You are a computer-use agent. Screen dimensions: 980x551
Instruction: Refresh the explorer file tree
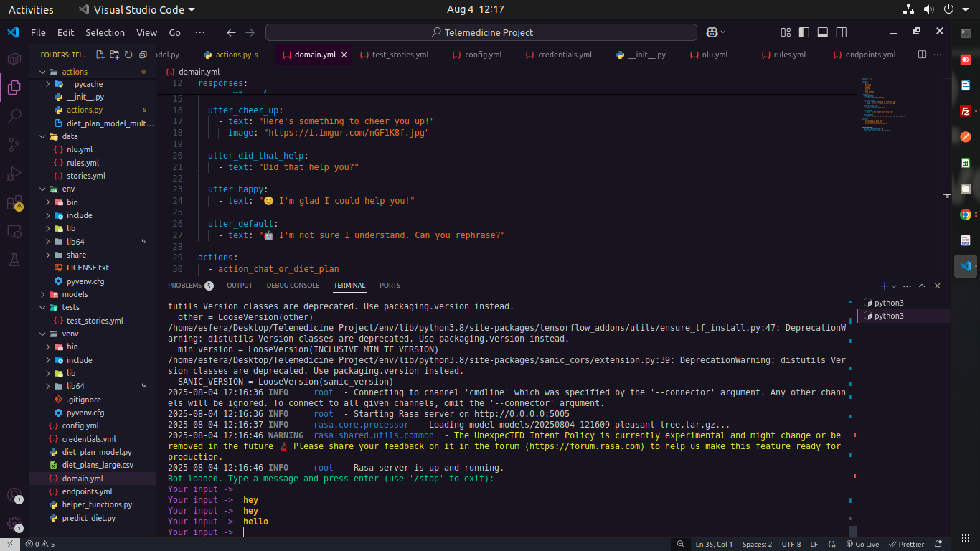(128, 55)
